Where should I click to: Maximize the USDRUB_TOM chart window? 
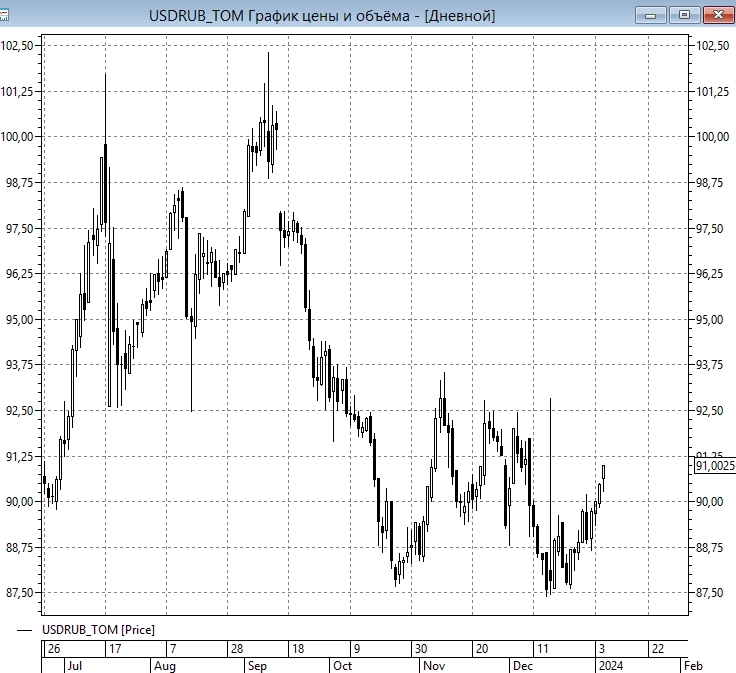pos(684,15)
